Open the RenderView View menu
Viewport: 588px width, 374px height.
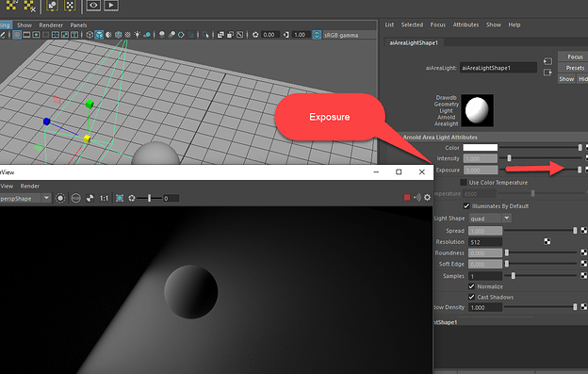pos(7,186)
